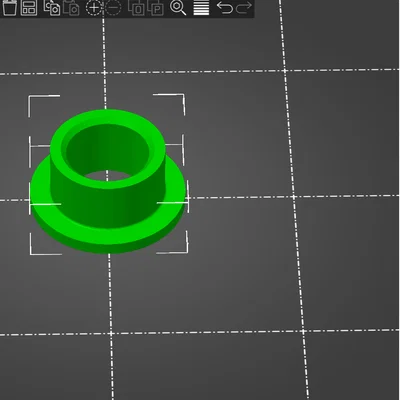Add an instance with the plus icon
Screen dimensions: 400x400
(x=94, y=7)
